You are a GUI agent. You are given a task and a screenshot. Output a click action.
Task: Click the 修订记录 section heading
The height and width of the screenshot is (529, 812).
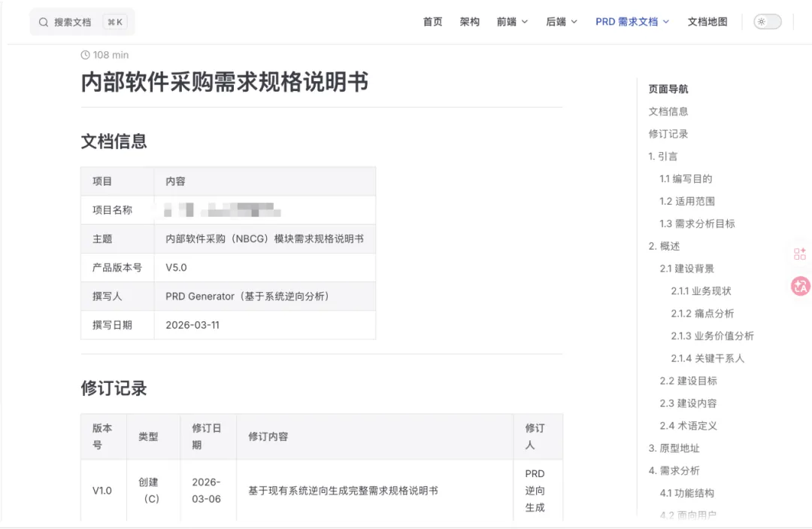(x=114, y=388)
